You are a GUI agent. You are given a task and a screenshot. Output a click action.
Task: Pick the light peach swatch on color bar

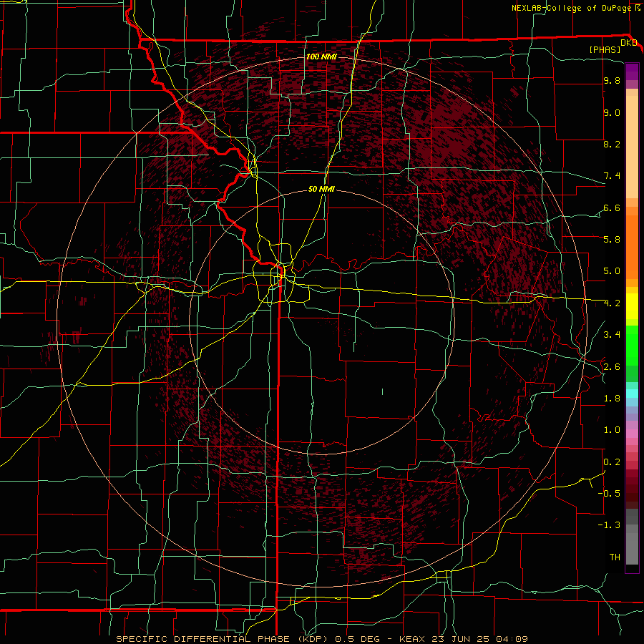coord(632,147)
